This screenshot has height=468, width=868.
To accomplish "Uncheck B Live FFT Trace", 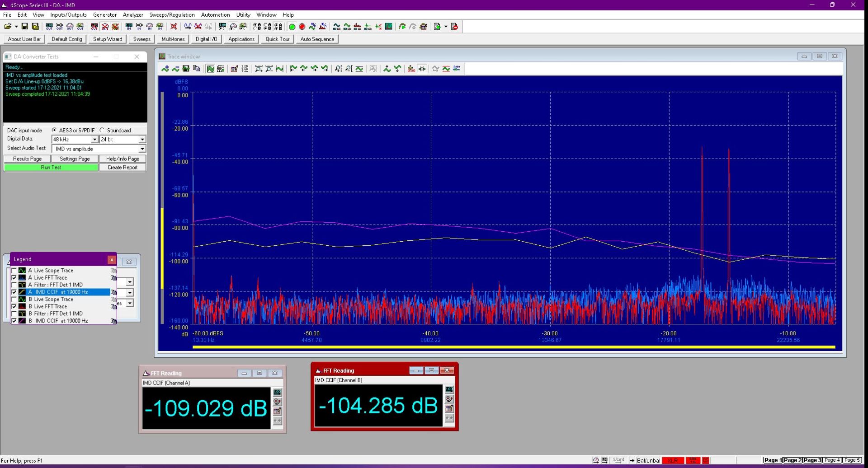I will click(14, 306).
